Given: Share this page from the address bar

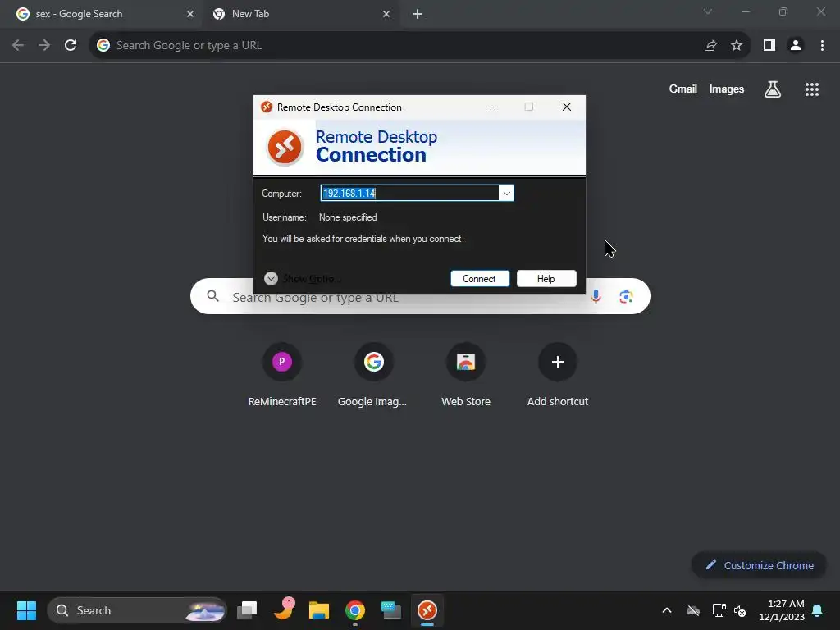Looking at the screenshot, I should pos(710,46).
